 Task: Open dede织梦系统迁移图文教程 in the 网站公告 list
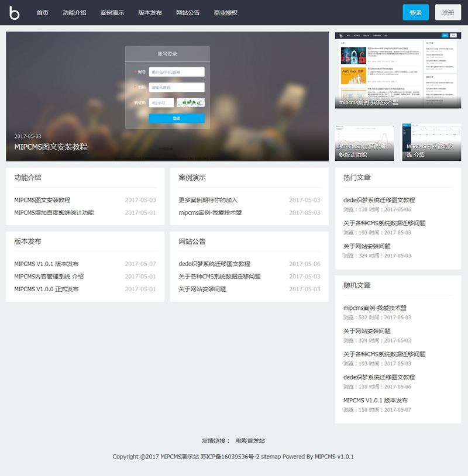[215, 264]
